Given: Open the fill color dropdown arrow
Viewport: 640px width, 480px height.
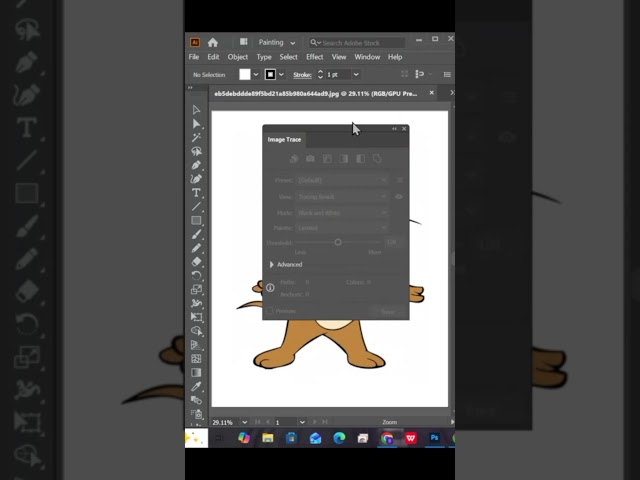Looking at the screenshot, I should coord(256,75).
